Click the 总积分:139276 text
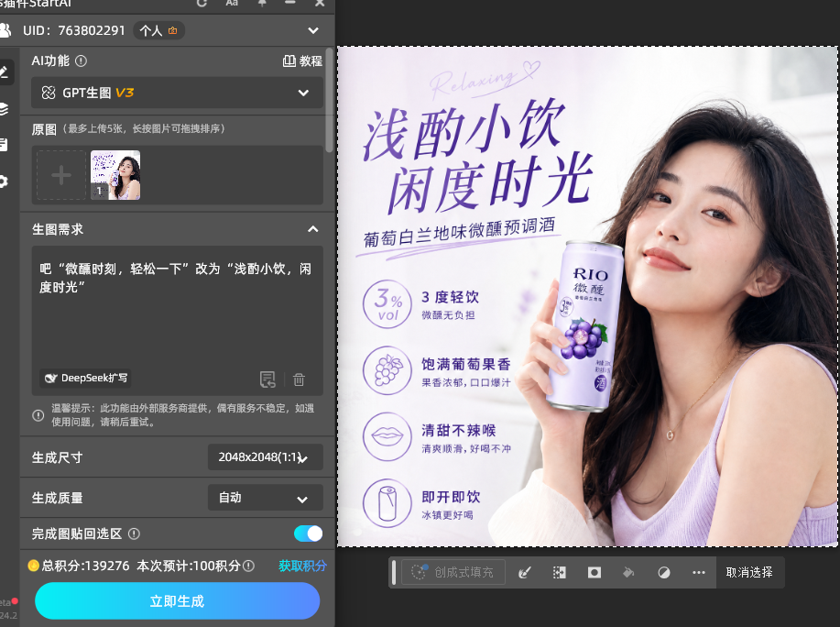The width and height of the screenshot is (840, 627). click(x=86, y=566)
